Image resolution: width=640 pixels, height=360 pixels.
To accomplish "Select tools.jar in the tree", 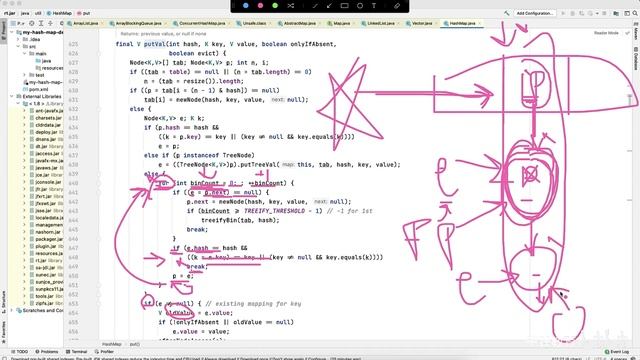I will [46, 296].
